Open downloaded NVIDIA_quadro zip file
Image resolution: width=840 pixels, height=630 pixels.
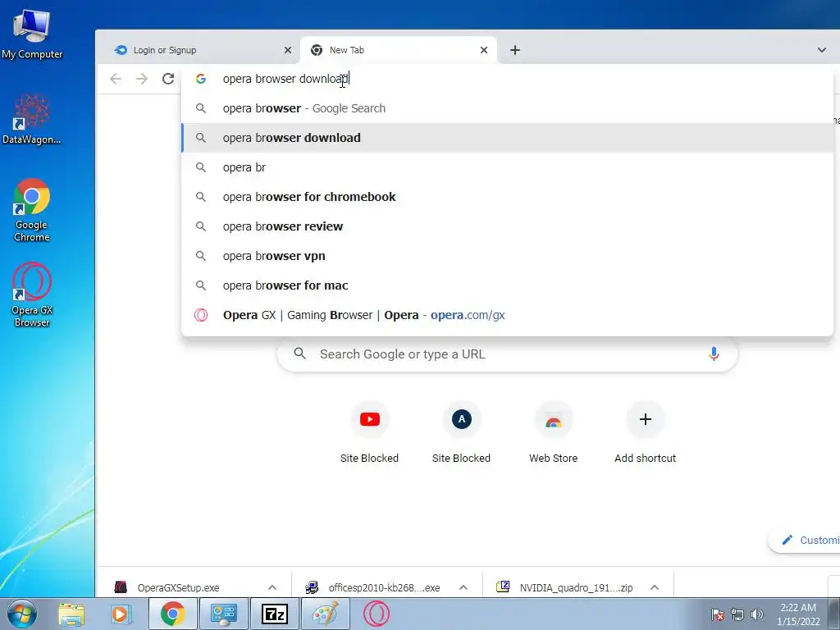576,587
